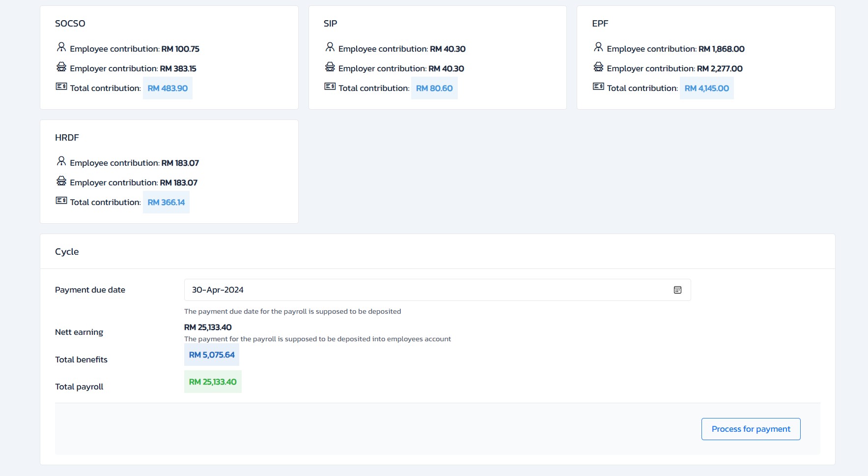Select the SOCSO total RM 483.90 badge

coord(168,89)
